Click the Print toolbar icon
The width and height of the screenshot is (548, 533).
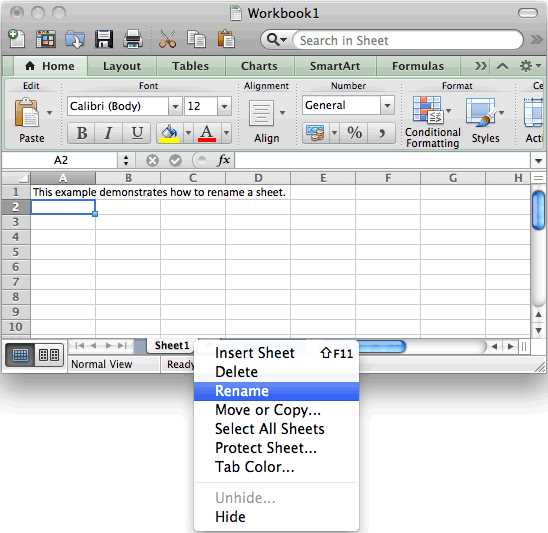tap(133, 39)
